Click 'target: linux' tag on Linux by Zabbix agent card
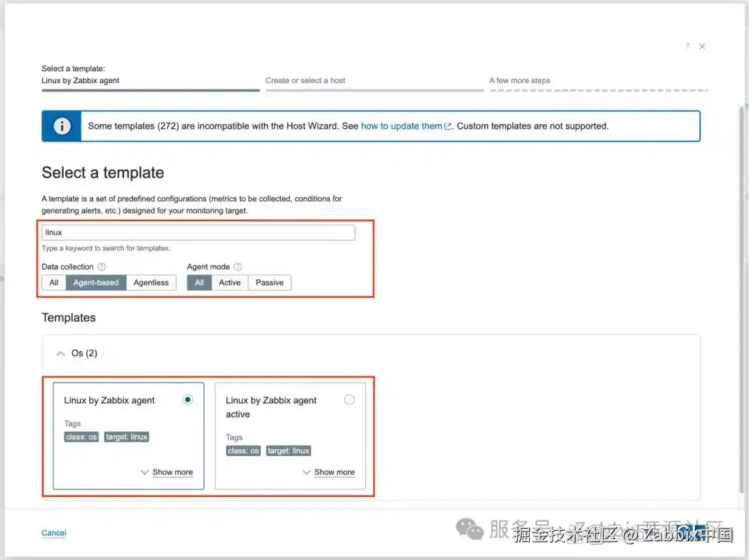The height and width of the screenshot is (560, 749). (x=127, y=437)
